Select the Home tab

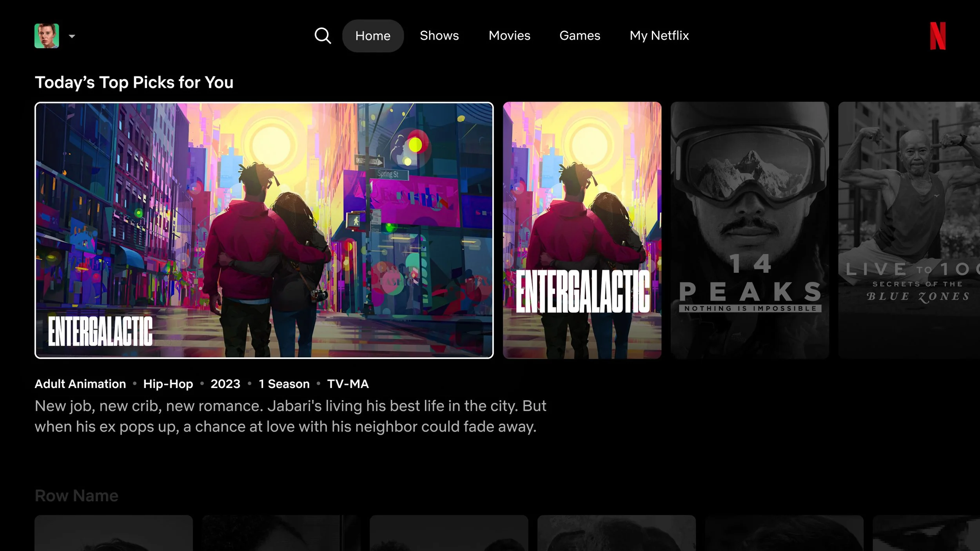point(373,36)
